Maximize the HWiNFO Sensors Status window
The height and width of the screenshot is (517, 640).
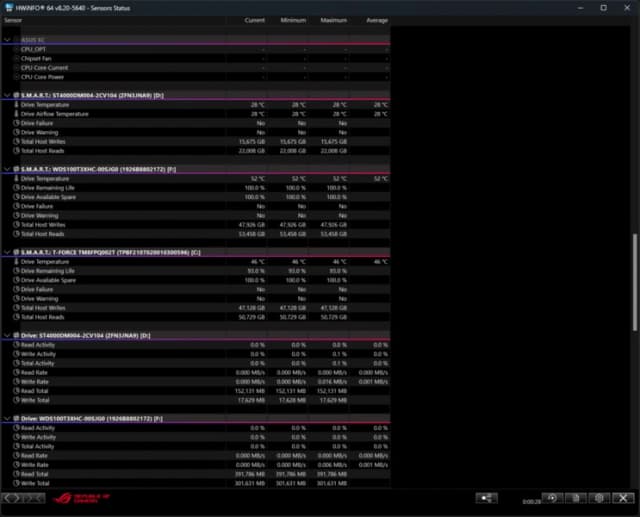pos(603,8)
